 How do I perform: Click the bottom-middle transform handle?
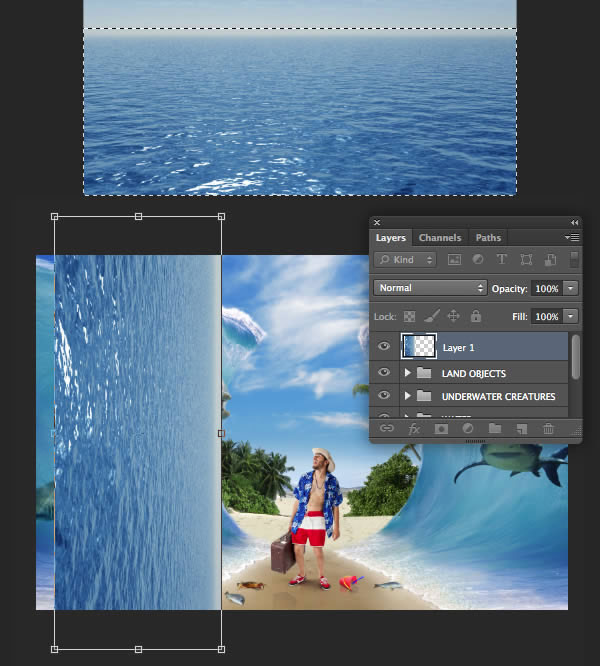click(x=138, y=649)
